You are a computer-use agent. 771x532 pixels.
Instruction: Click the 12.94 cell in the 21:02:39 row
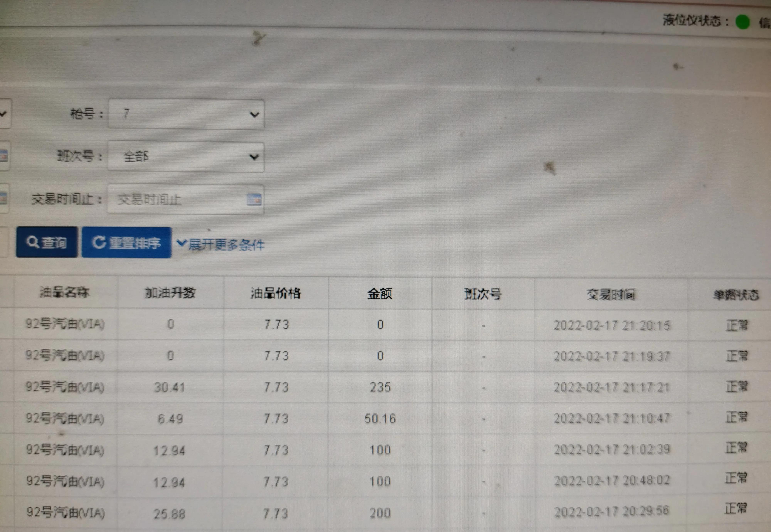pyautogui.click(x=169, y=451)
